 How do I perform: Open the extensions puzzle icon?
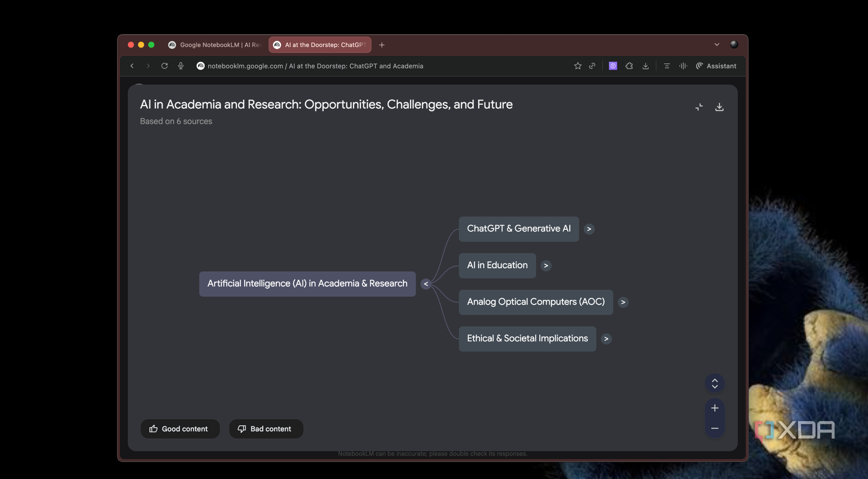tap(629, 66)
